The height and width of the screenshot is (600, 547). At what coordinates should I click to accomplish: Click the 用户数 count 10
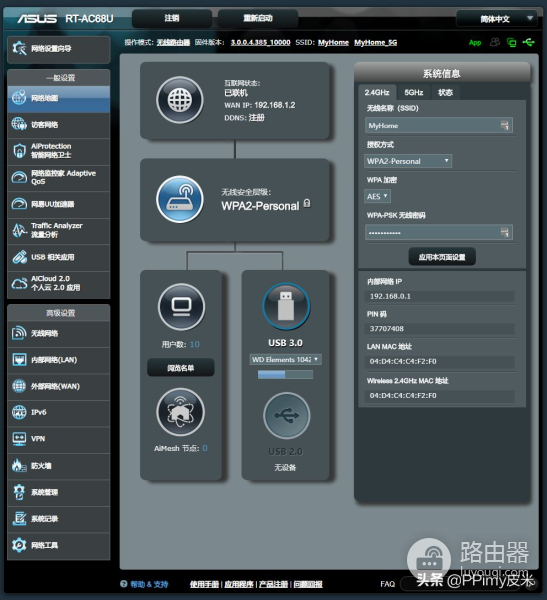point(194,344)
